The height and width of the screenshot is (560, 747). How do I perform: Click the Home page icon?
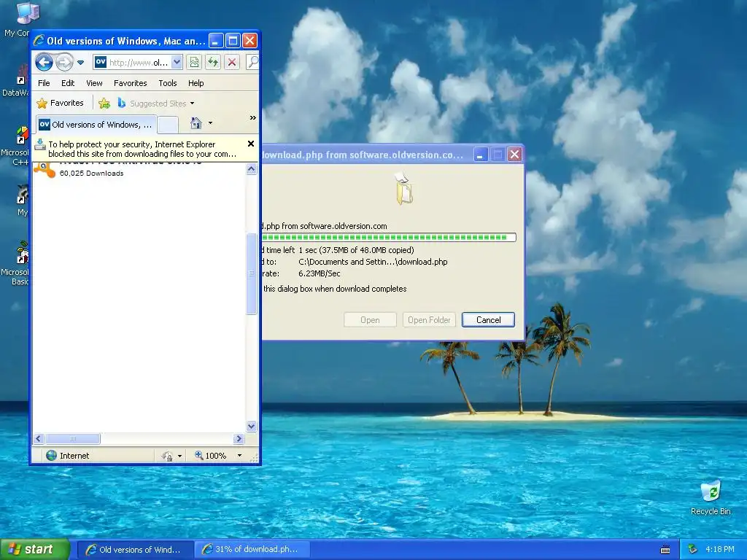[x=196, y=123]
